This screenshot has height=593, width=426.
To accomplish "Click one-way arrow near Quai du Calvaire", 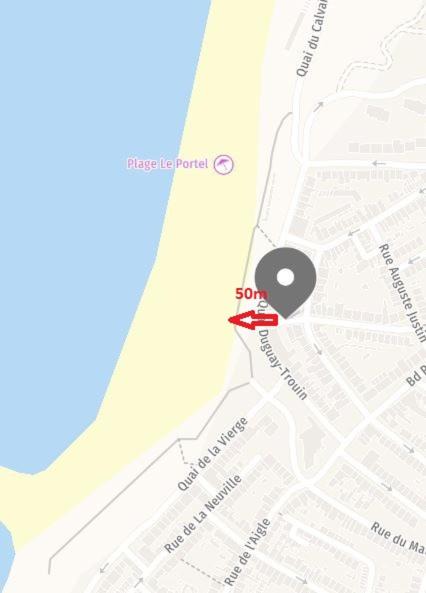I will pyautogui.click(x=319, y=106).
